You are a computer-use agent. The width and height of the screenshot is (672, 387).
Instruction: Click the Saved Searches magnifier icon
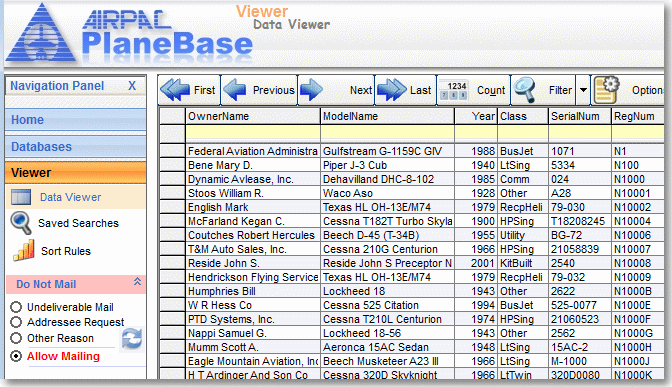21,223
